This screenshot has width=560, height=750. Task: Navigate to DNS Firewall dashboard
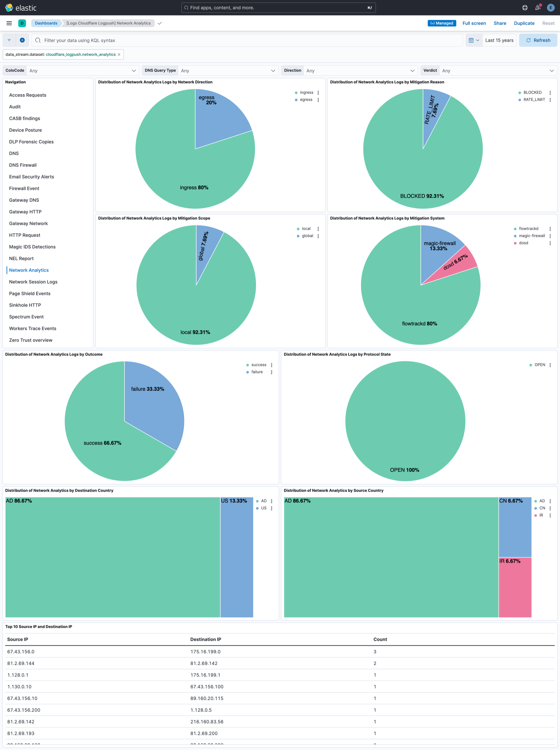(23, 165)
